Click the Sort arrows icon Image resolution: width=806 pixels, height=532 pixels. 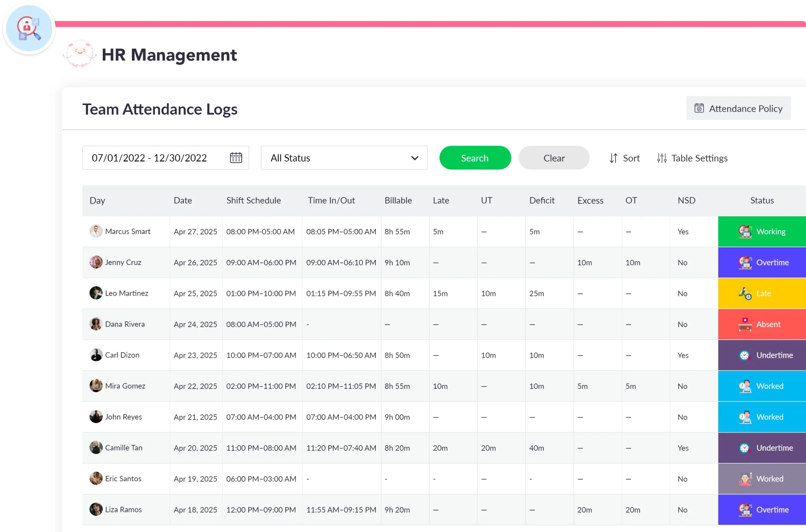click(613, 158)
